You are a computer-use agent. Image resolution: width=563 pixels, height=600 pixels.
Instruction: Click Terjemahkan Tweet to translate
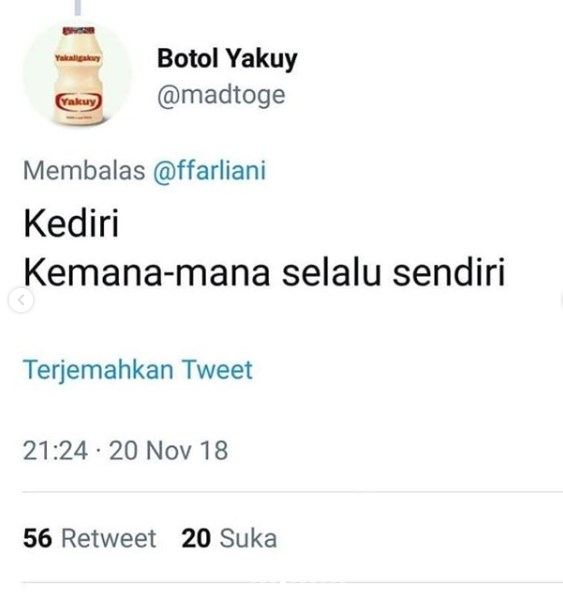[x=138, y=370]
